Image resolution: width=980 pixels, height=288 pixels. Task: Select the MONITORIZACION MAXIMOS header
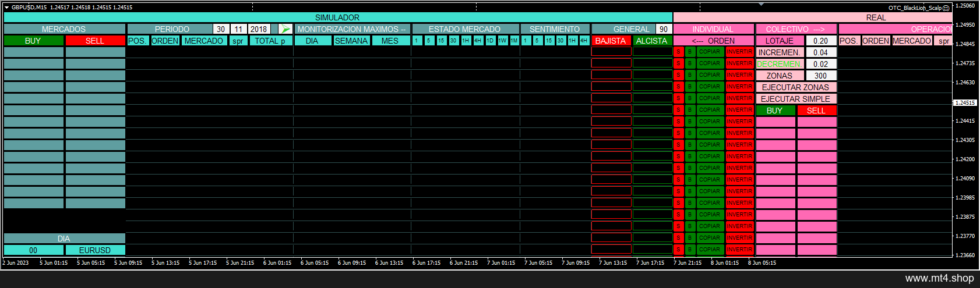[x=352, y=29]
